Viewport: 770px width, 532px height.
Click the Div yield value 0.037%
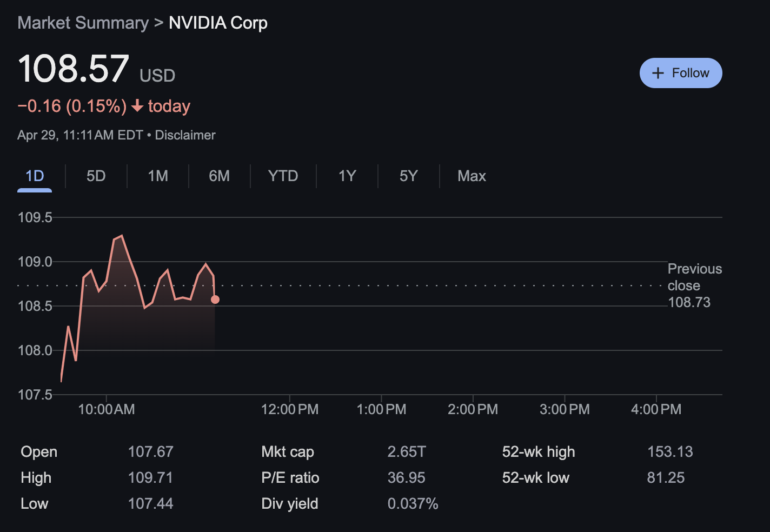pos(413,504)
